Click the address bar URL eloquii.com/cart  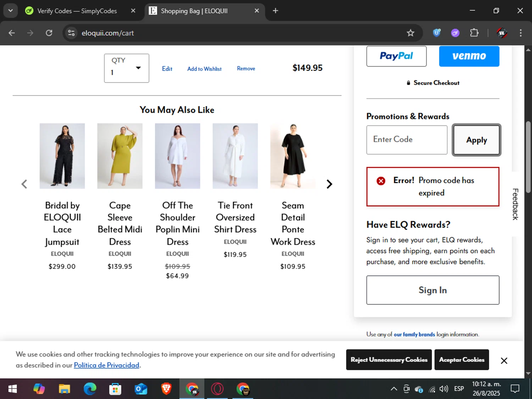click(x=108, y=33)
